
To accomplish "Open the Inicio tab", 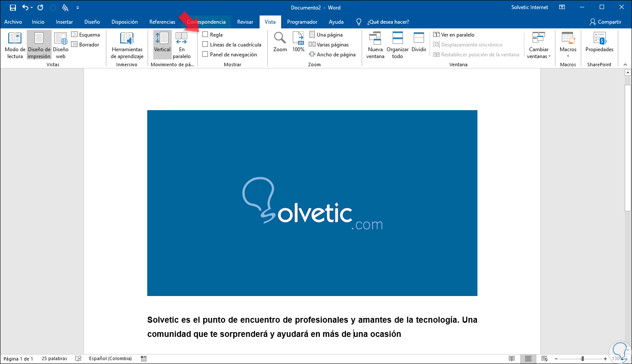I will [x=38, y=22].
